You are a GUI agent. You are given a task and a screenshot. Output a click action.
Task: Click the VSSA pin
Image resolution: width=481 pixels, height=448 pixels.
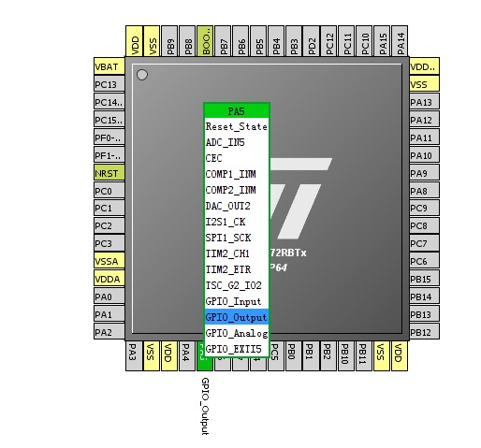[x=109, y=261]
